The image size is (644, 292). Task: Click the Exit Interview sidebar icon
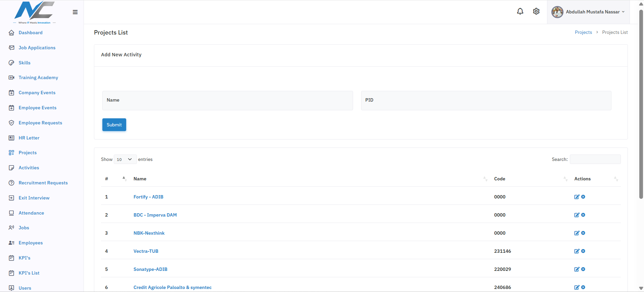click(11, 198)
